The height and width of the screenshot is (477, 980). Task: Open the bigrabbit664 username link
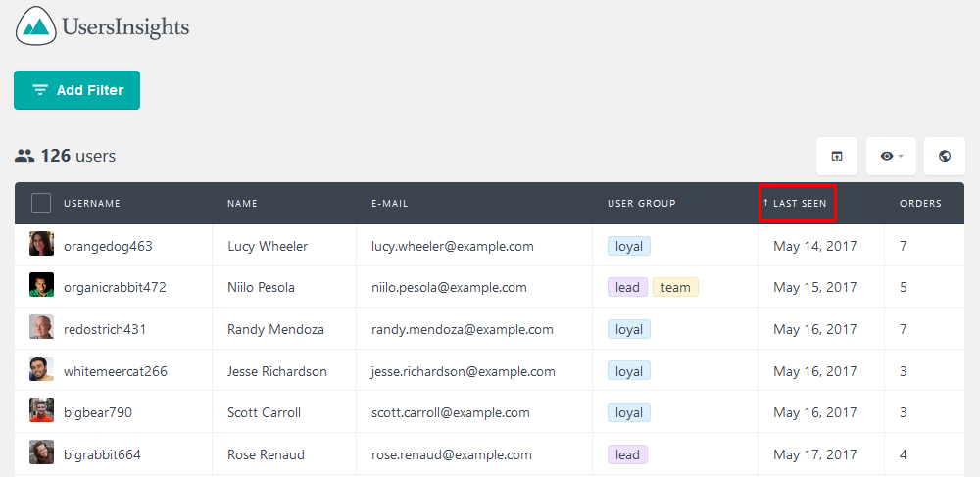(102, 454)
